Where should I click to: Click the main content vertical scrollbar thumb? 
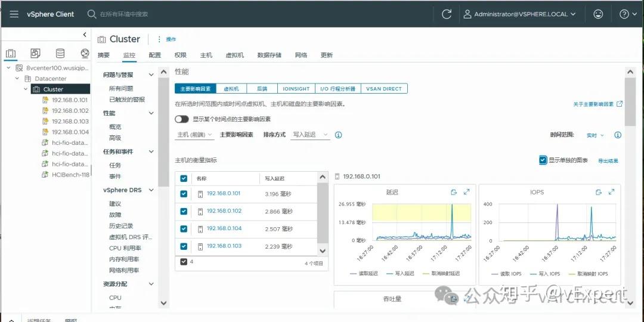[630, 101]
